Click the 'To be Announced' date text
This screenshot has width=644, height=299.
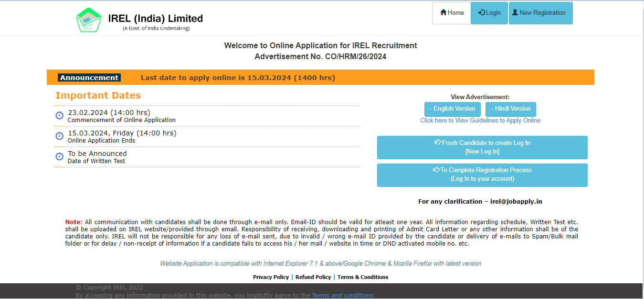click(x=97, y=154)
